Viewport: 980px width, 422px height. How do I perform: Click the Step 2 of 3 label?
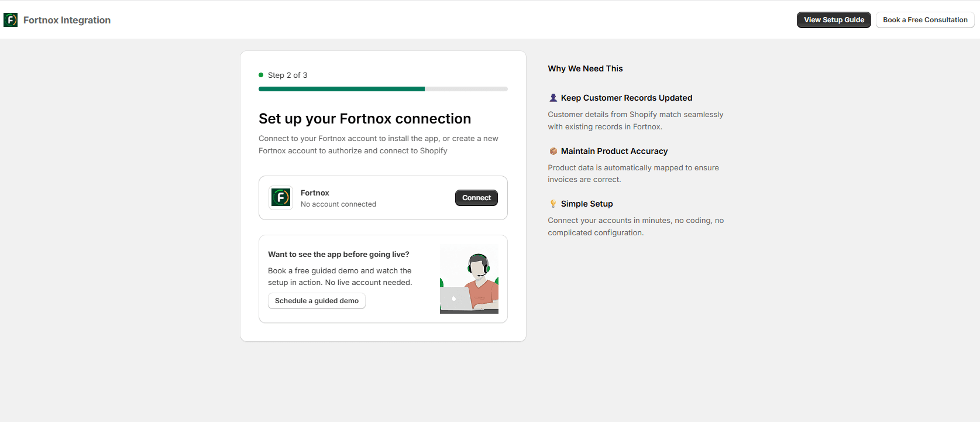point(287,75)
